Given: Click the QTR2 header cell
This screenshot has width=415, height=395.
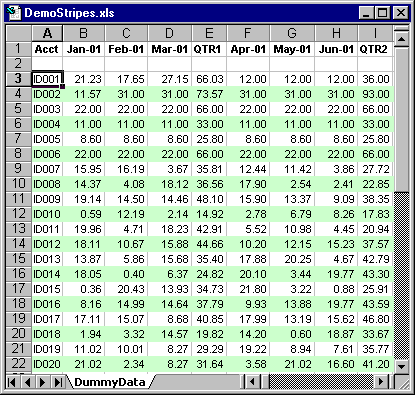Looking at the screenshot, I should pos(375,49).
